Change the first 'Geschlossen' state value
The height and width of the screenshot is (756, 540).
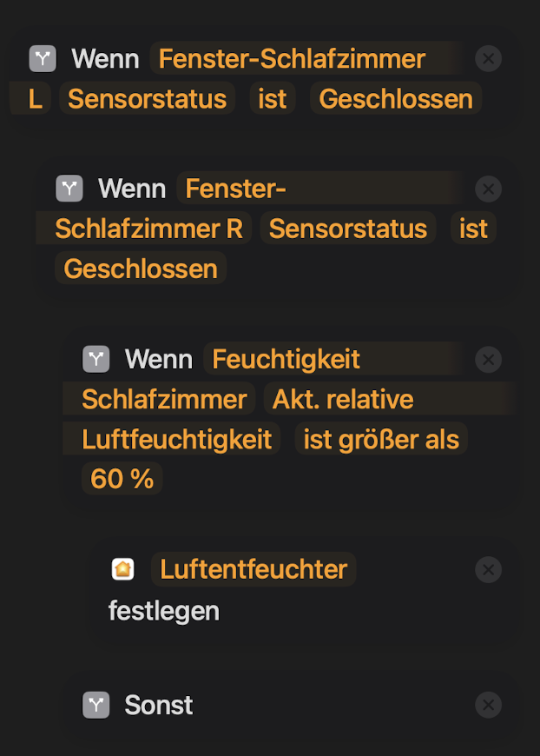point(395,99)
